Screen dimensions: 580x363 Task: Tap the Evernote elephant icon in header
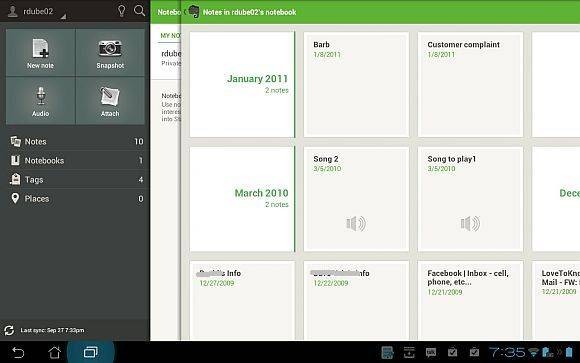194,12
